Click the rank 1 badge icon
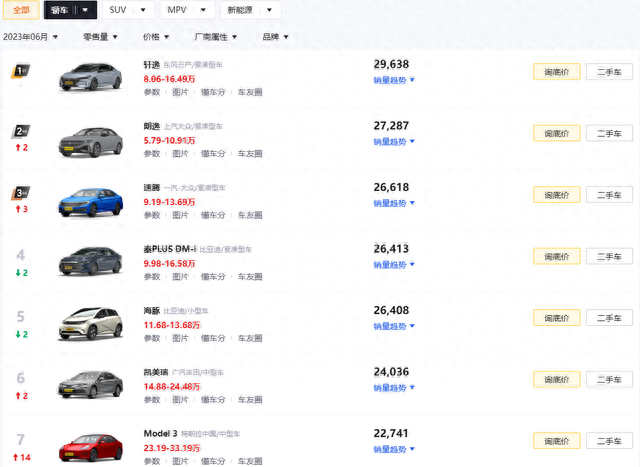 point(20,71)
